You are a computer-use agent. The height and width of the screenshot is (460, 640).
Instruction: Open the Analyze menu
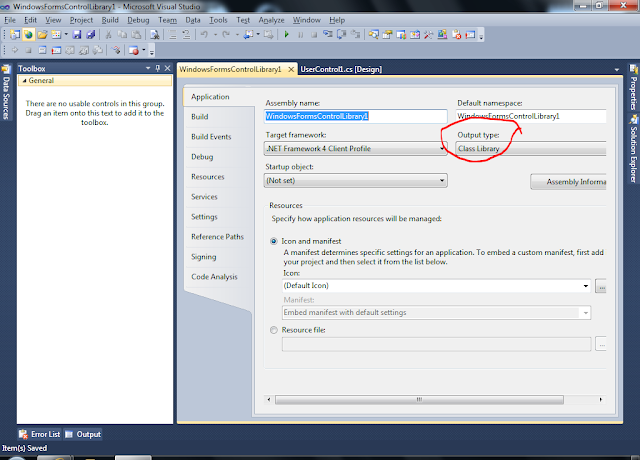[x=271, y=20]
